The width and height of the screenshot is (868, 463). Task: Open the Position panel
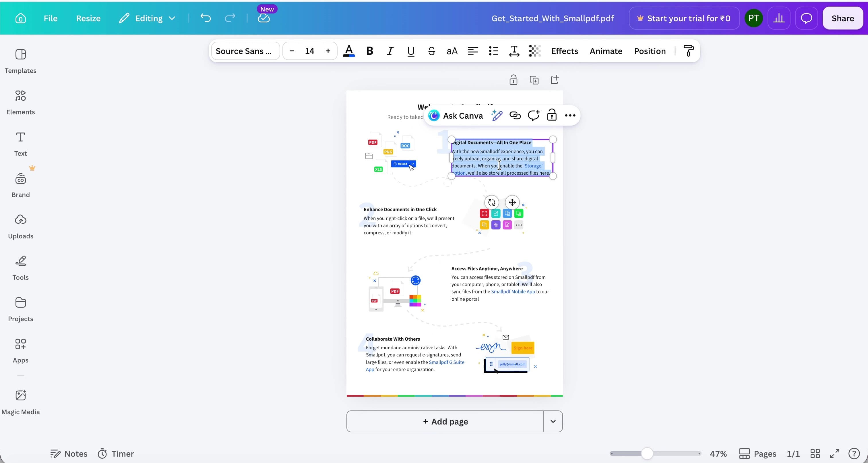coord(650,51)
